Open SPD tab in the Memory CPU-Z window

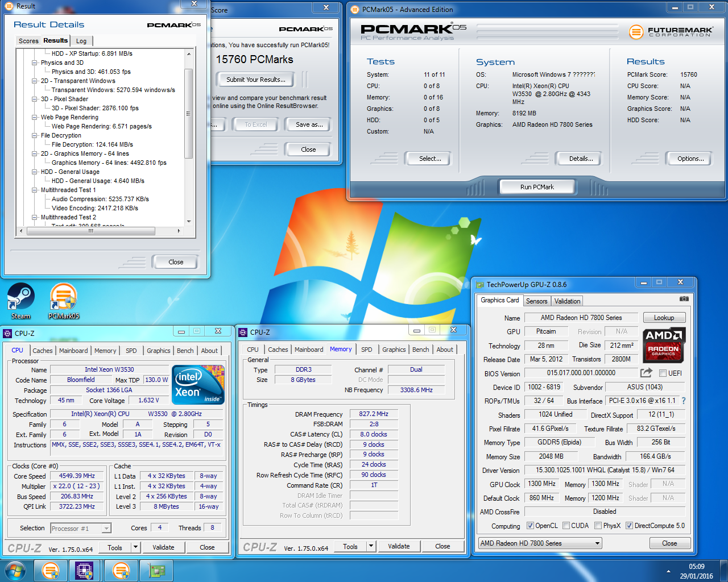(x=367, y=350)
